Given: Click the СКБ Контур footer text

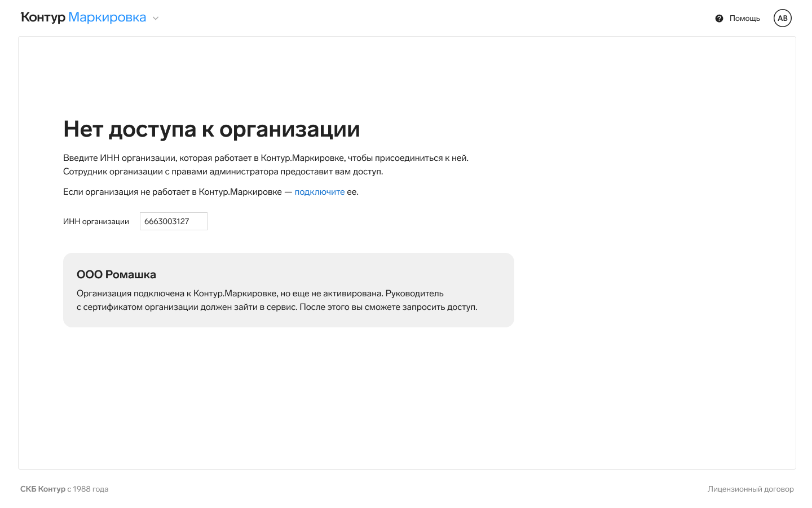Looking at the screenshot, I should click(x=43, y=489).
